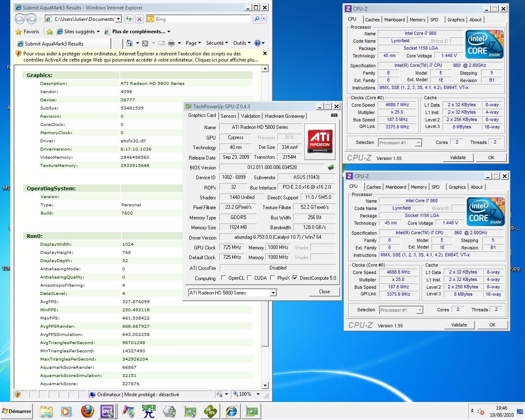Switch to the Sensors tab in GPU-Z
Viewport: 525px width, 420px height.
click(228, 116)
